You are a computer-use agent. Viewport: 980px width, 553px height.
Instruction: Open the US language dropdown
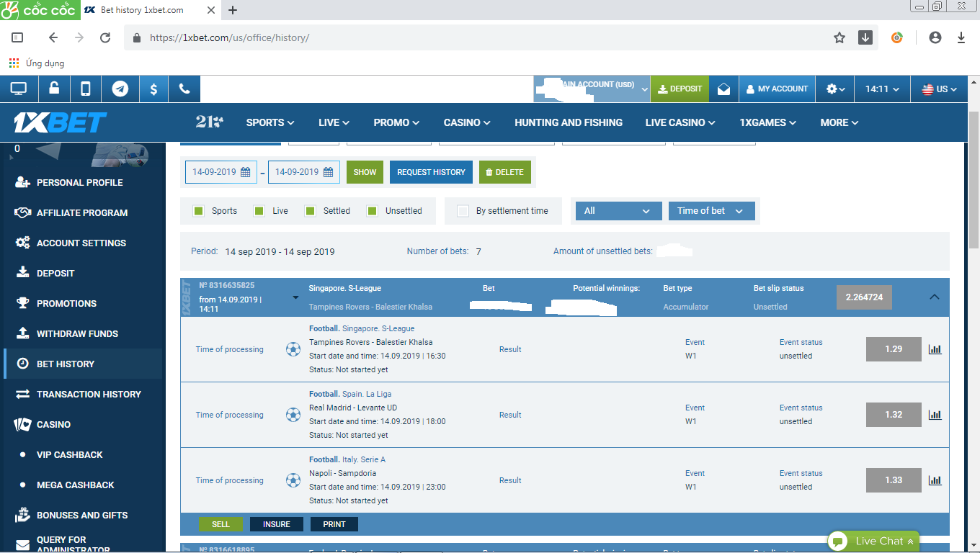939,89
